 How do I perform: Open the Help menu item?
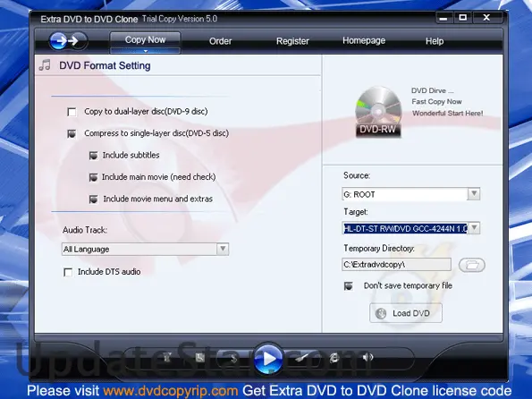point(435,41)
